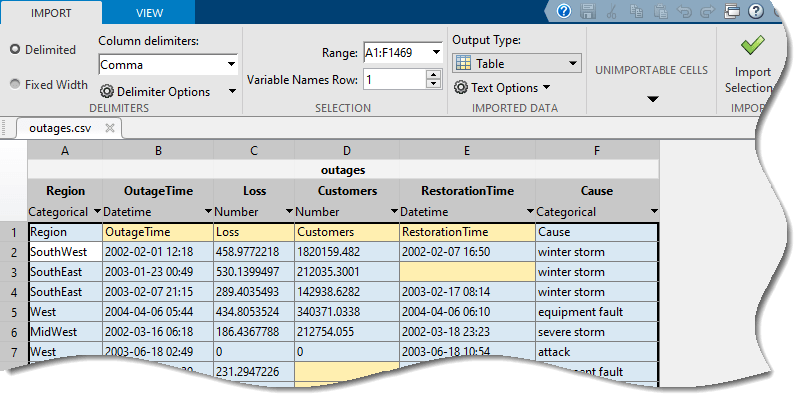Increase the Variable Names Row stepper value
This screenshot has width=800, height=400.
[433, 74]
